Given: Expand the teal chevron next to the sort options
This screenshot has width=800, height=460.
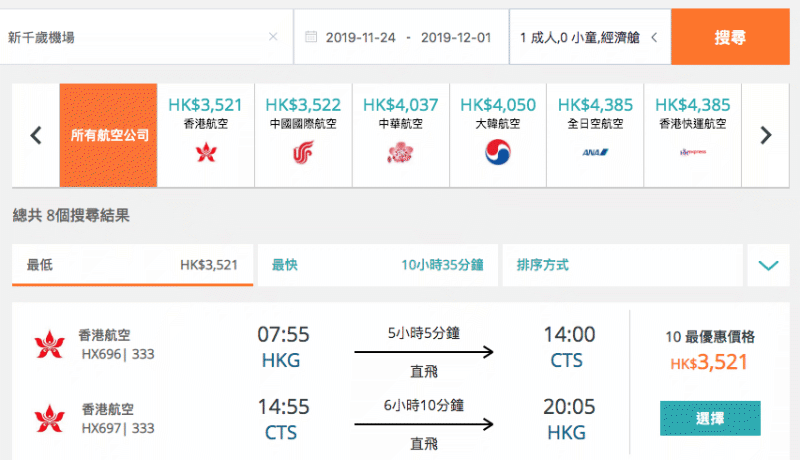Looking at the screenshot, I should click(x=768, y=265).
